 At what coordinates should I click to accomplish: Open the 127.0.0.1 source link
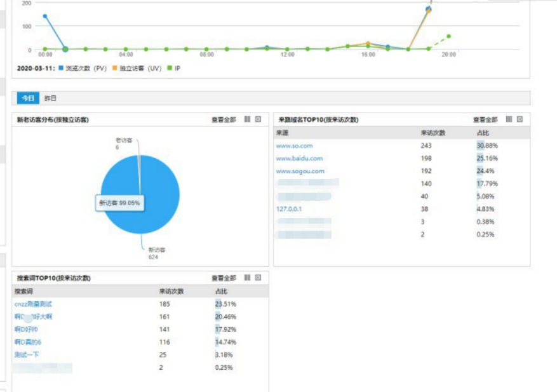[289, 209]
